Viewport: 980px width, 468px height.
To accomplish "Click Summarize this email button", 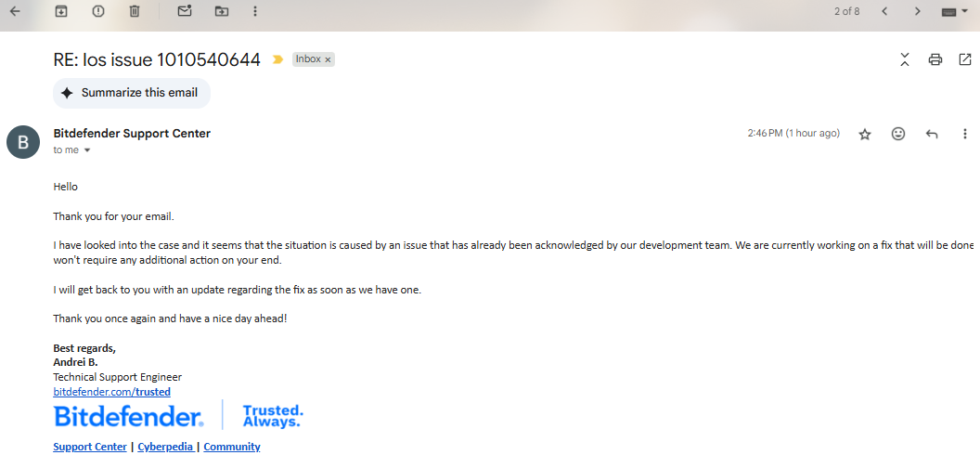I will [131, 93].
